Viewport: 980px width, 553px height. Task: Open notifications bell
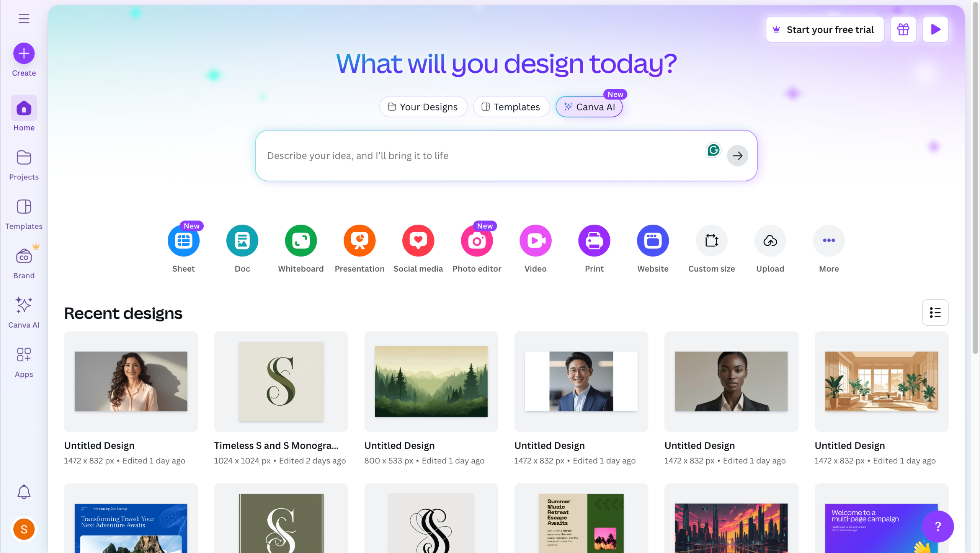[24, 492]
